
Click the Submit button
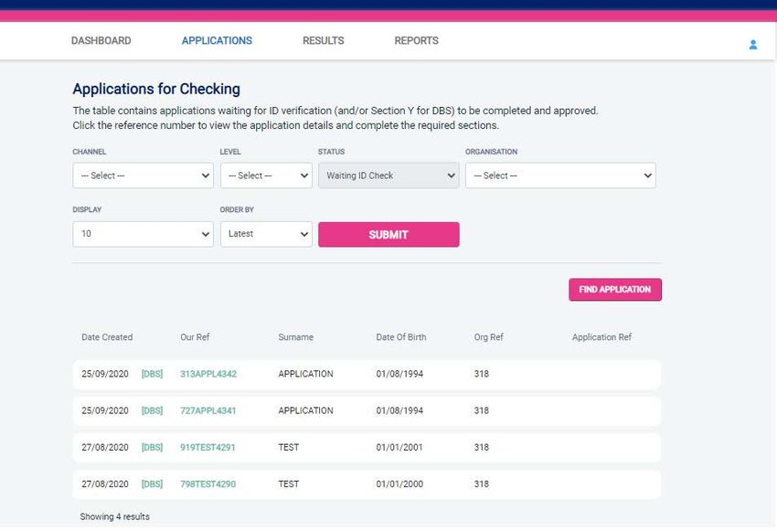coord(388,234)
